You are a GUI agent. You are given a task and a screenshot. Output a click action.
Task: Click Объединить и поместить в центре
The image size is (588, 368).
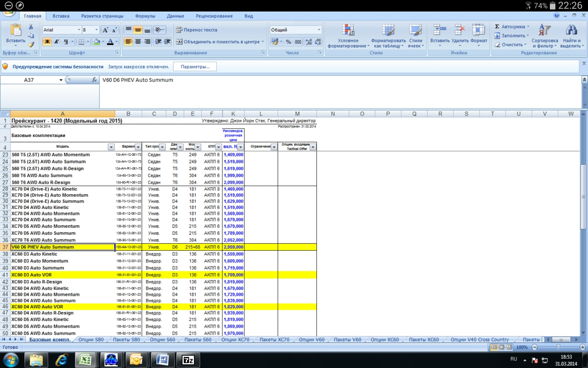click(x=220, y=41)
